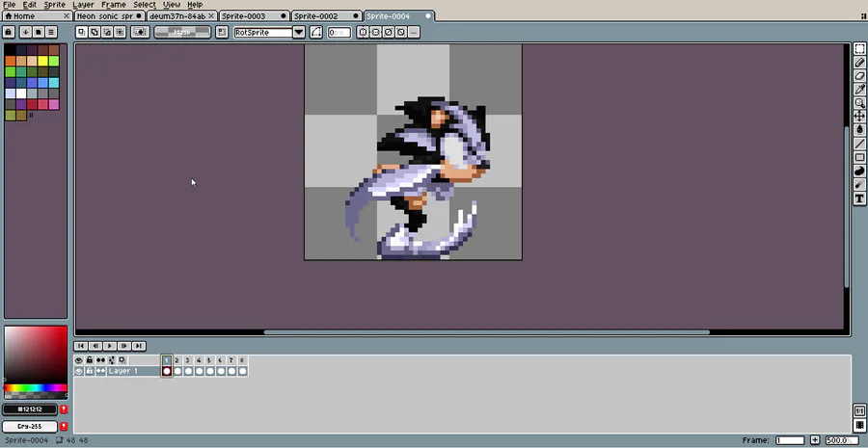The image size is (868, 448).
Task: Open the tab list icon at top right
Action: (x=863, y=17)
